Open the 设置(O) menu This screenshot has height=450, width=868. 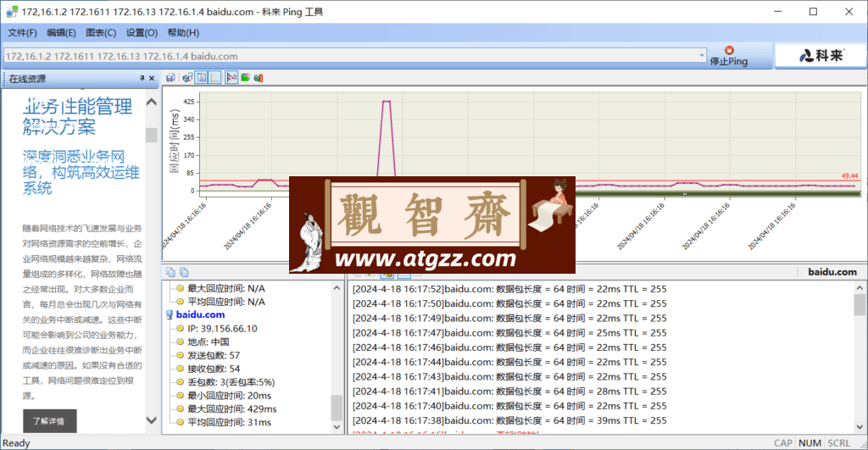point(142,33)
